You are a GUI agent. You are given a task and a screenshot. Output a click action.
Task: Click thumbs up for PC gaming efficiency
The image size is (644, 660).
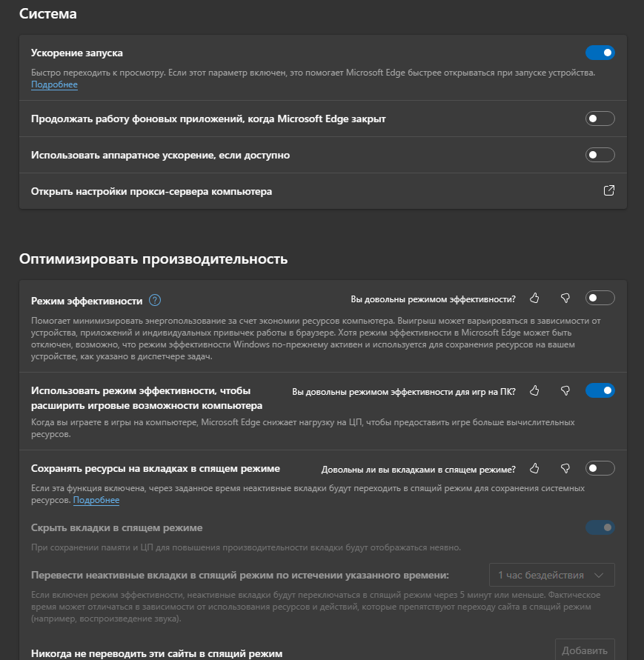click(x=534, y=390)
